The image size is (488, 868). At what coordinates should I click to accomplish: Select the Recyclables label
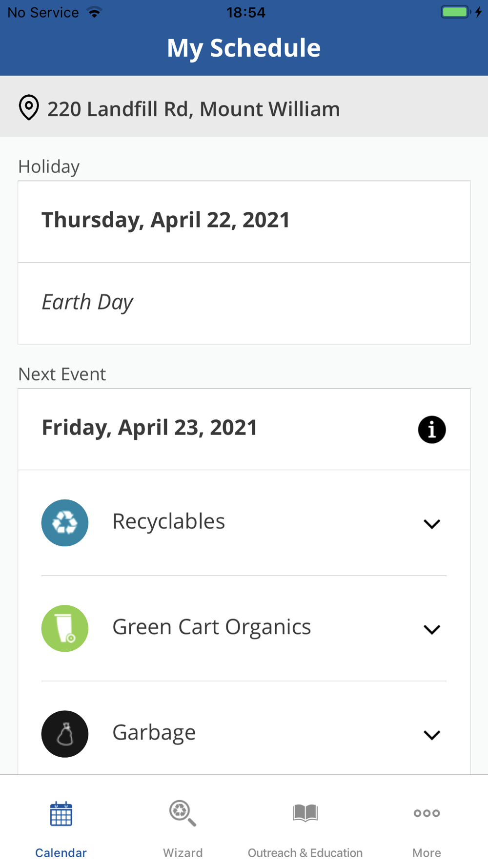[x=168, y=521]
